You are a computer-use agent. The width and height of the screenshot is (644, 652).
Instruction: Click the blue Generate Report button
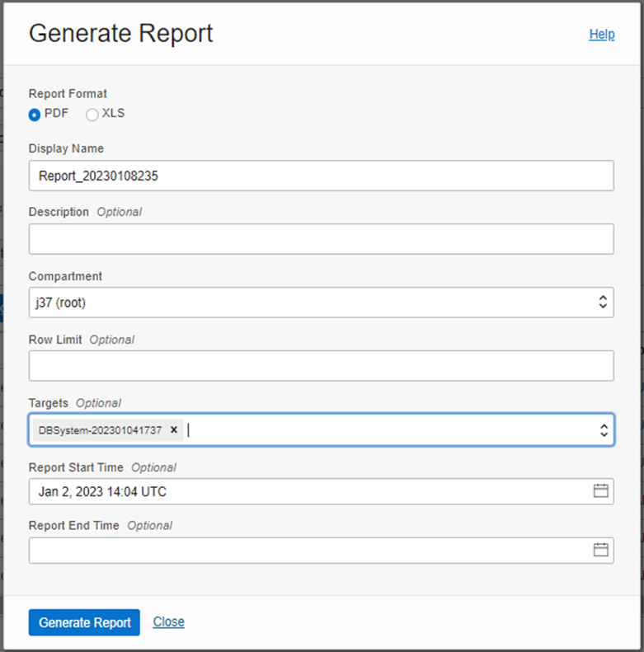point(84,622)
